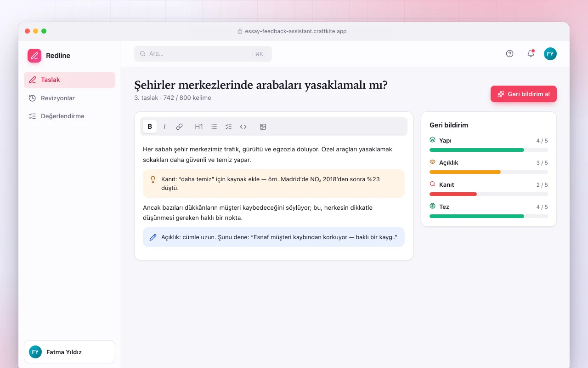Open the Taslak section
This screenshot has width=588, height=368.
click(69, 80)
